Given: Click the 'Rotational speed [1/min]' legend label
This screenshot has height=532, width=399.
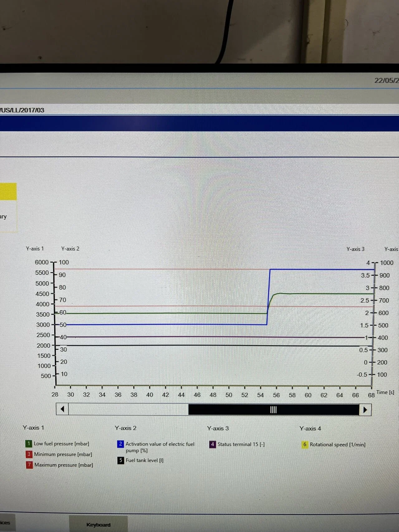Looking at the screenshot, I should [338, 444].
